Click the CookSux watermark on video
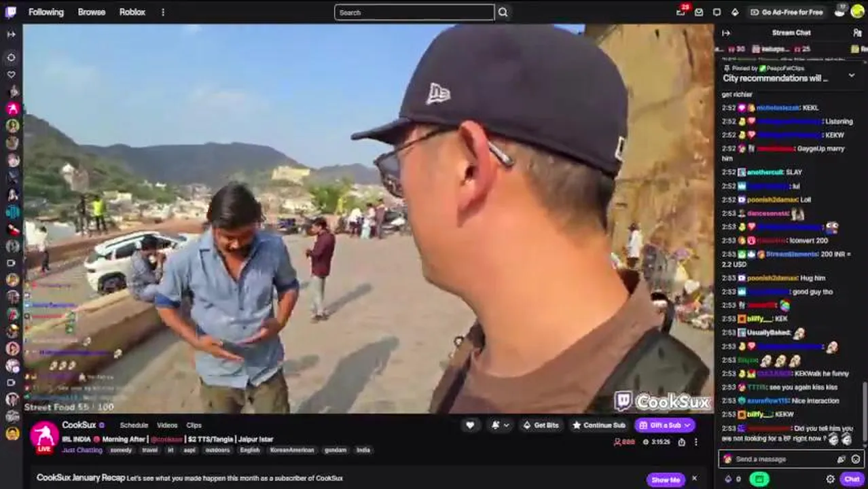868x489 pixels. point(662,401)
